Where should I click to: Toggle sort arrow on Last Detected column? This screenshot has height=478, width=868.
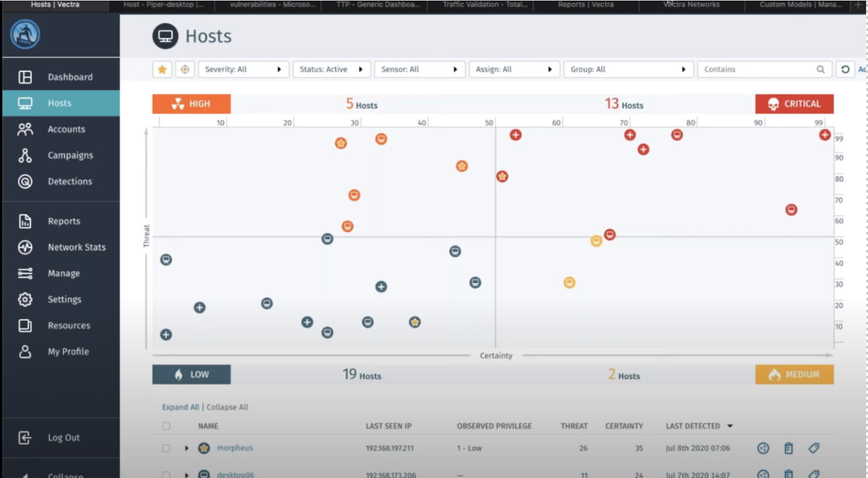point(730,426)
